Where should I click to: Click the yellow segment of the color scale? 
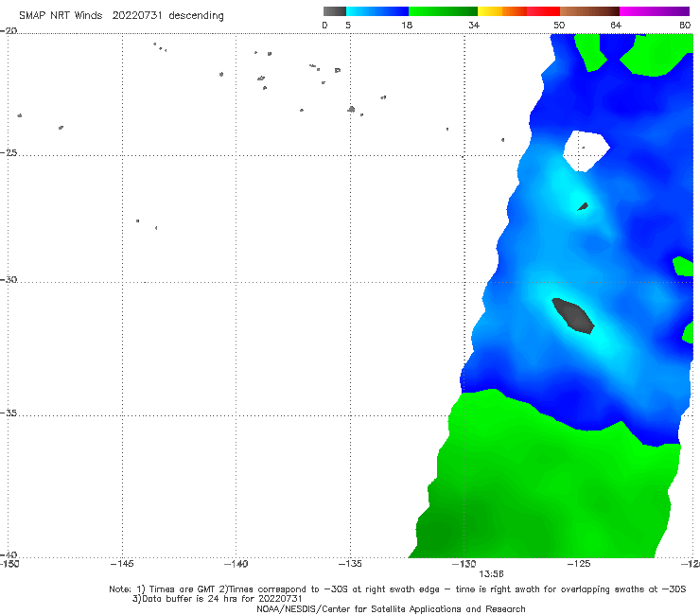[490, 11]
